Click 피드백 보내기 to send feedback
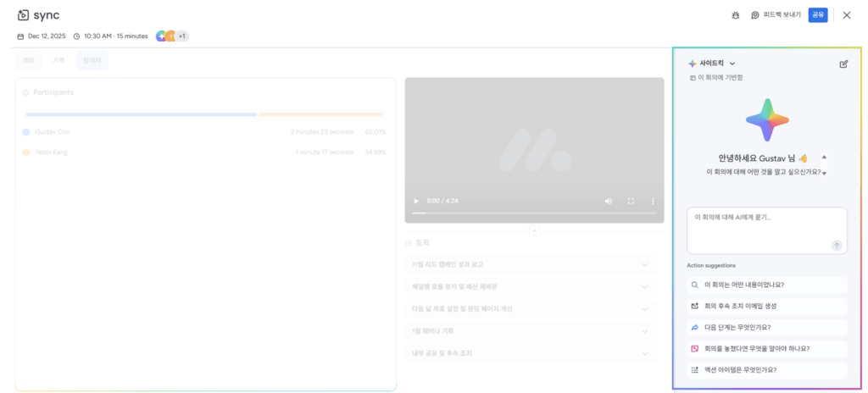The width and height of the screenshot is (868, 393). pyautogui.click(x=776, y=15)
